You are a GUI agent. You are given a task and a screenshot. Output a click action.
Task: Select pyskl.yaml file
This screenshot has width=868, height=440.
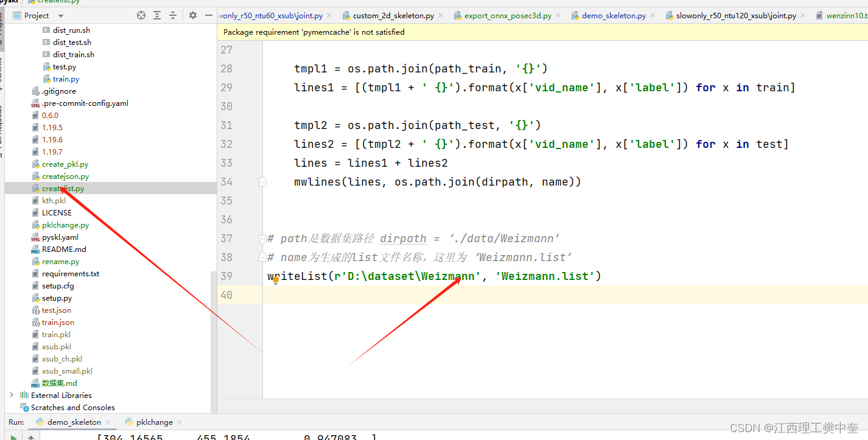tap(60, 237)
